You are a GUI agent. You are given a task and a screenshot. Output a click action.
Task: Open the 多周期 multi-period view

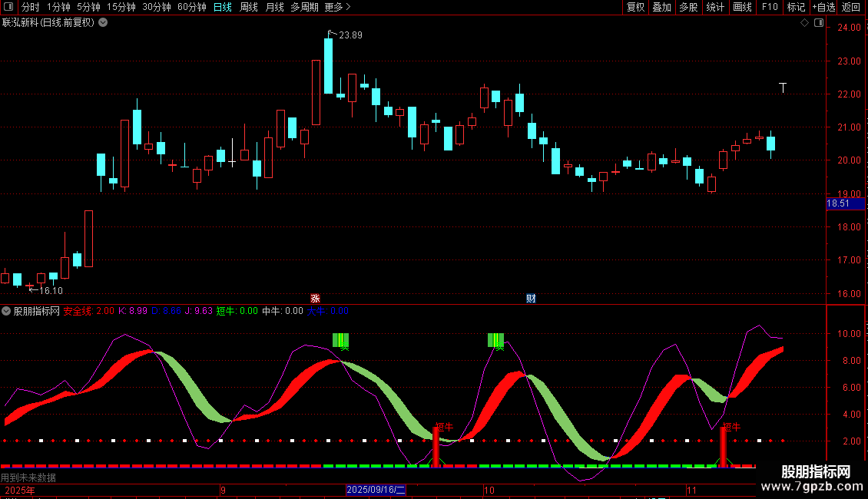(x=304, y=7)
